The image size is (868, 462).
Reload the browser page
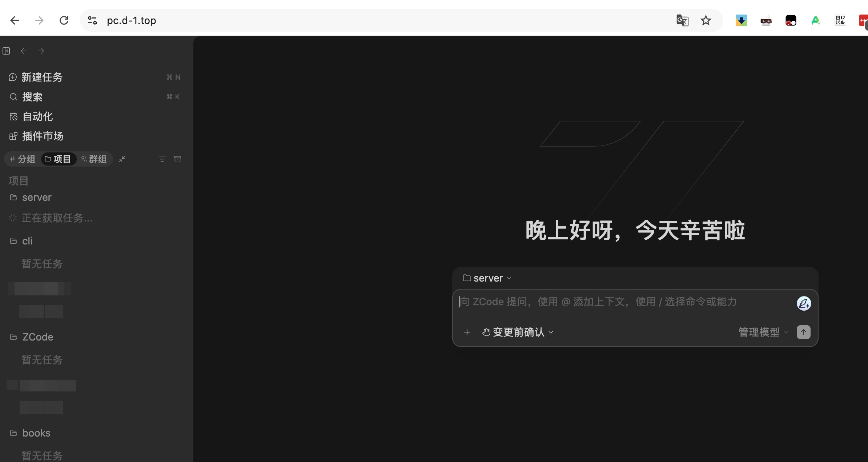[64, 20]
